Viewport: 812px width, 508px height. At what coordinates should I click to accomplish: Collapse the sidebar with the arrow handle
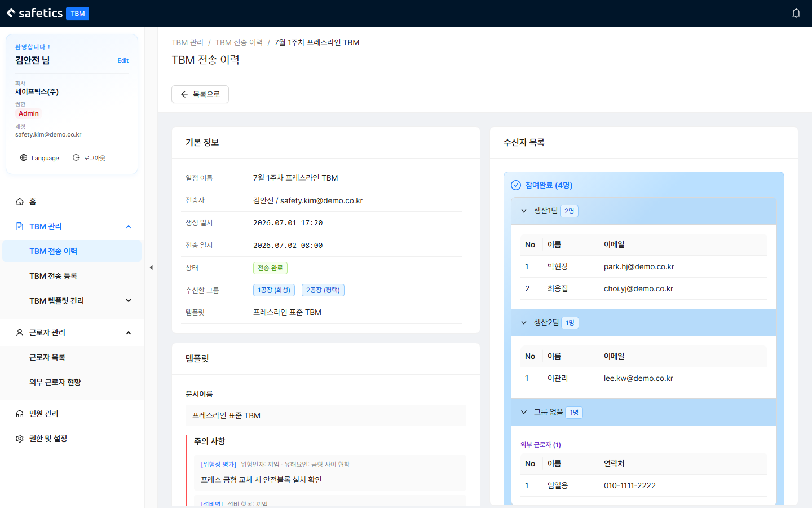click(151, 268)
